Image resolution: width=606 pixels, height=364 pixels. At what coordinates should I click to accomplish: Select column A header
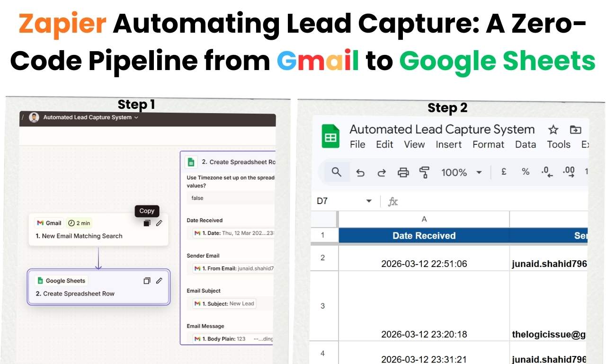tap(424, 219)
